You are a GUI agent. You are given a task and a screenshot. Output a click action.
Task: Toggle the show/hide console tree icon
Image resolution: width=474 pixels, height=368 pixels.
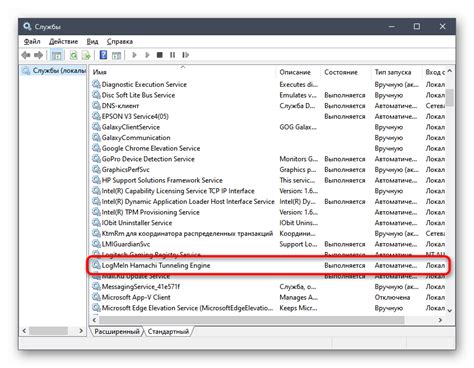click(x=57, y=55)
